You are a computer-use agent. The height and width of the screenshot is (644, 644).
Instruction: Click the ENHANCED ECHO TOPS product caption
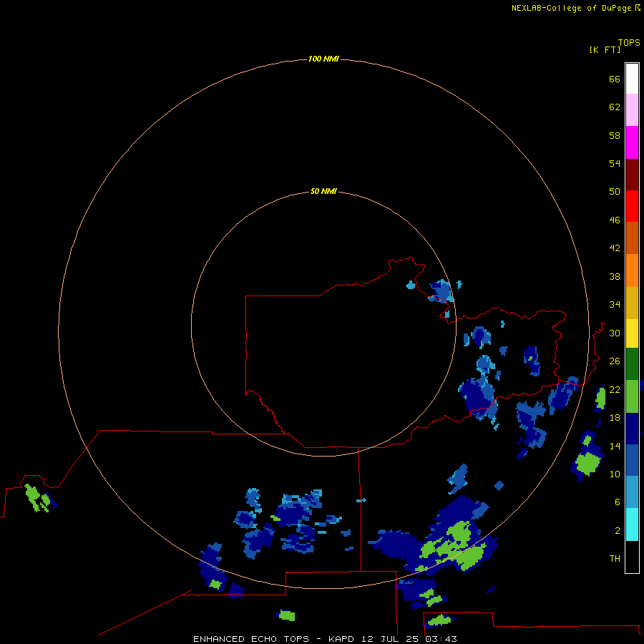(250, 639)
